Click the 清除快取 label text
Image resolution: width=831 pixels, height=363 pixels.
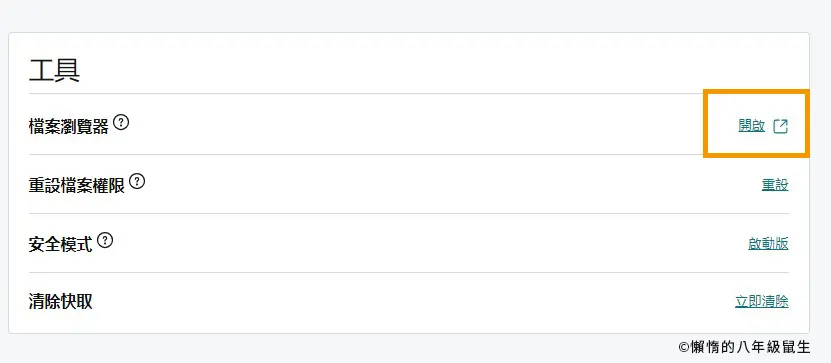60,302
